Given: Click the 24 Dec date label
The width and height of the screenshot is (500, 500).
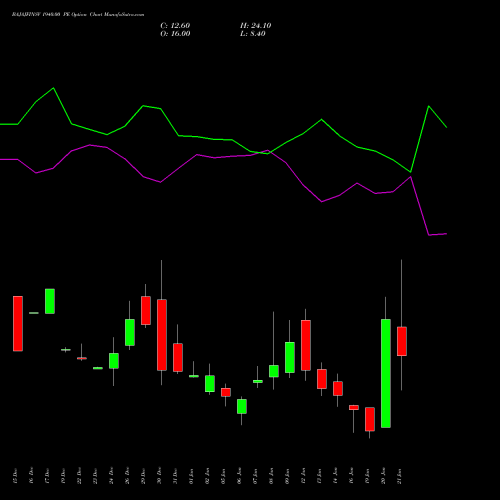Looking at the screenshot, I should tap(111, 476).
